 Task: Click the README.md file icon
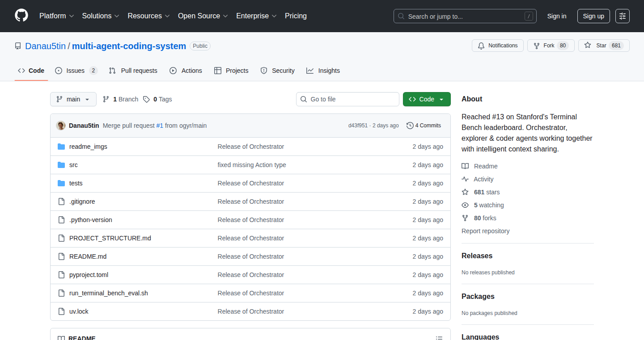[61, 256]
